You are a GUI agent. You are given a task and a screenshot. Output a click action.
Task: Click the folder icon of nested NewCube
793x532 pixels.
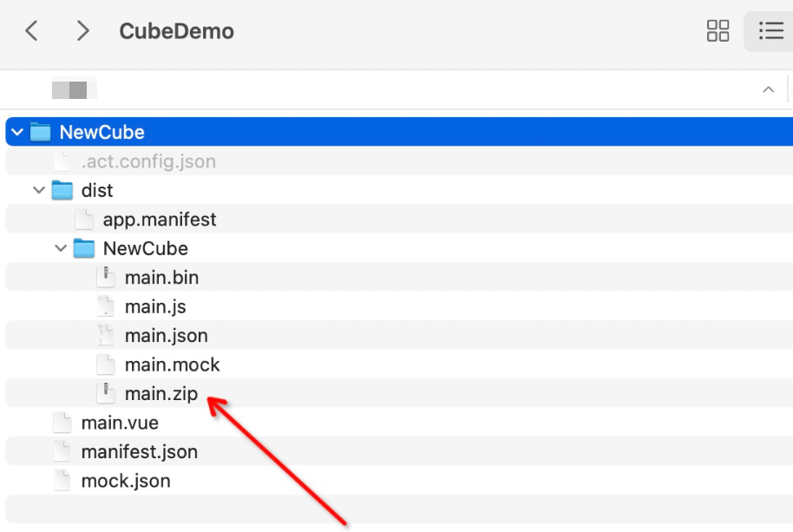(84, 249)
